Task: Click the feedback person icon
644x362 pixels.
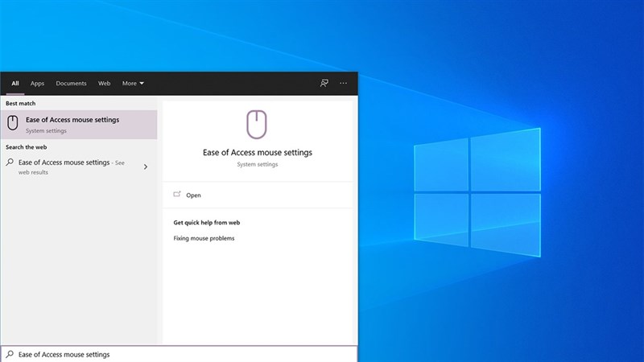Action: point(324,84)
